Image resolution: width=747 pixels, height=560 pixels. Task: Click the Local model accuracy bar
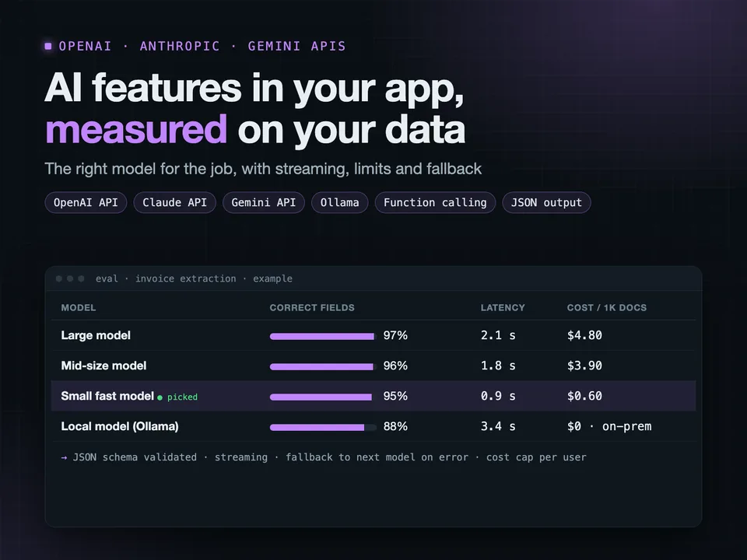click(323, 428)
